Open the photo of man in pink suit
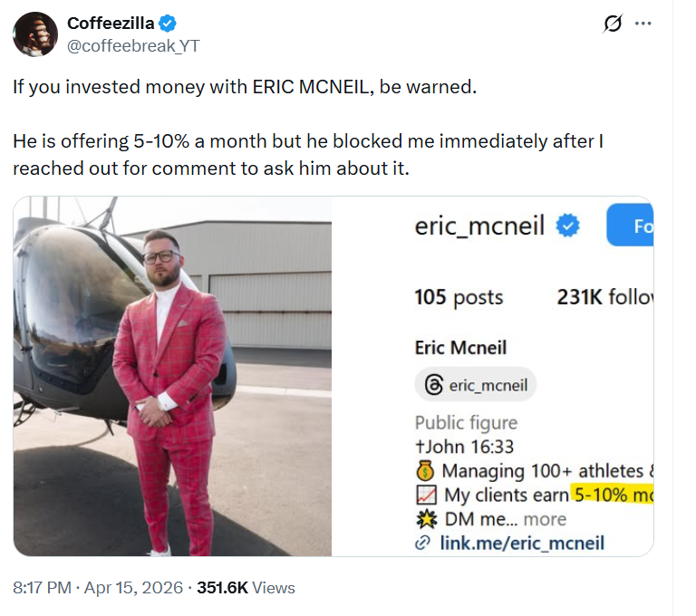Viewport: 696px width, 616px height. [x=172, y=375]
